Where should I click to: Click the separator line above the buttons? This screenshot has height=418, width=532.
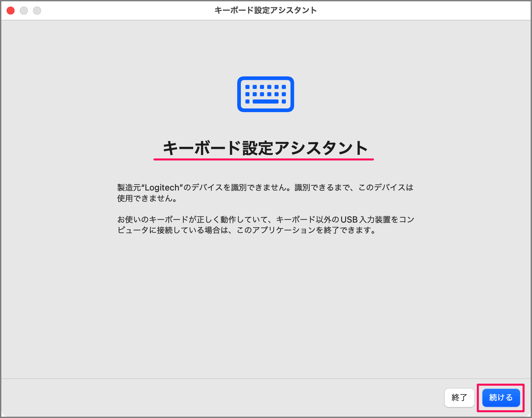[x=265, y=378]
